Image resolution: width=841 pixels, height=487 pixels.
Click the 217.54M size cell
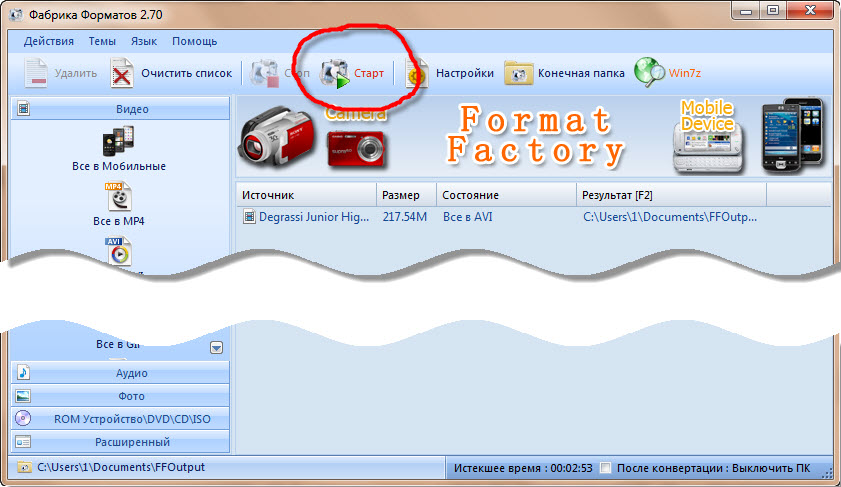pyautogui.click(x=404, y=217)
